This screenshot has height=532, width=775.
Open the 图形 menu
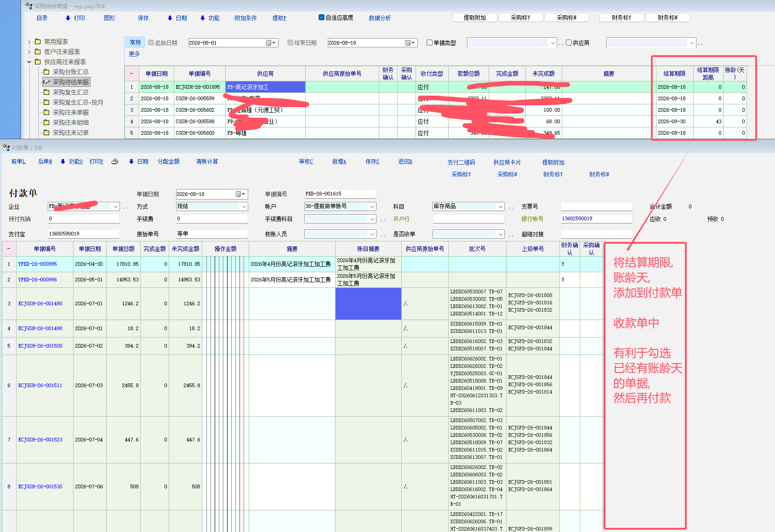tap(109, 18)
